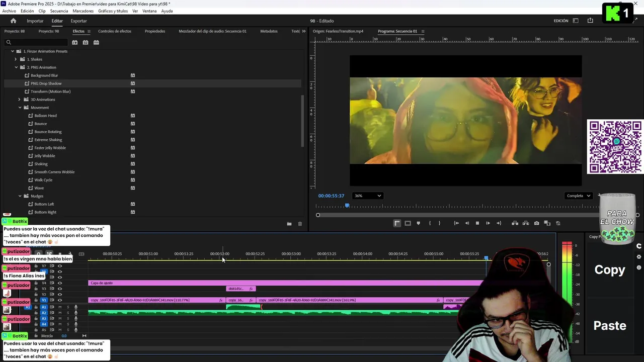Click the Editar workspace button
644x362 pixels.
(57, 21)
